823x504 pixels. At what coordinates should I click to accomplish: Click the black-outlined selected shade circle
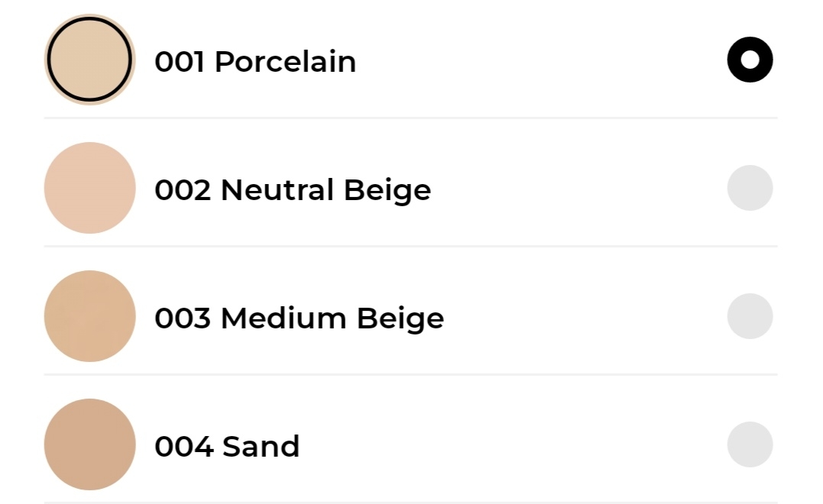(90, 60)
